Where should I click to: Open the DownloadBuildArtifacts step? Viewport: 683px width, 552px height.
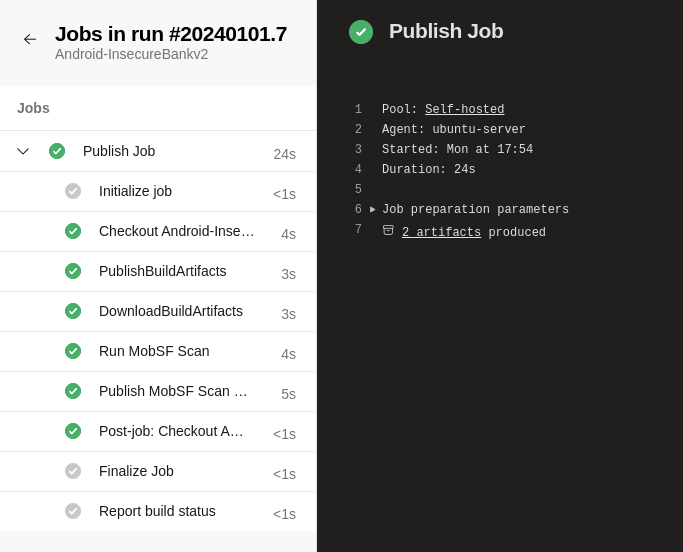pyautogui.click(x=158, y=312)
